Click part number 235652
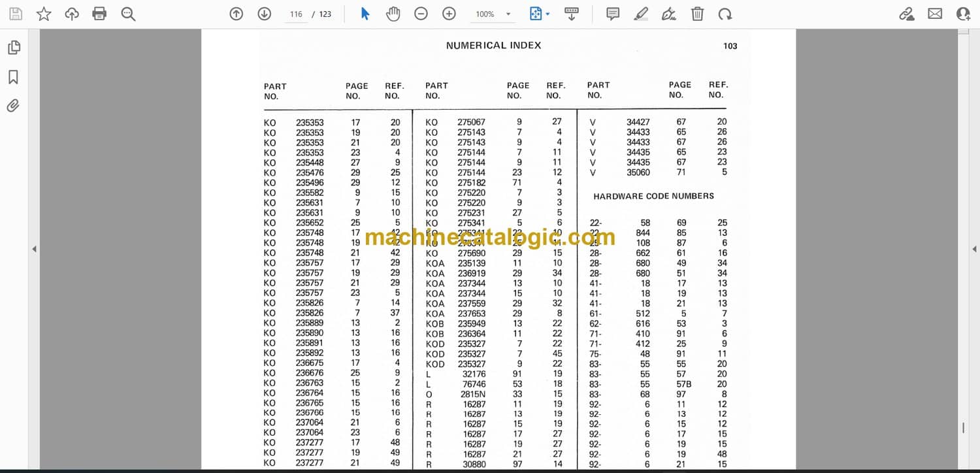Screen dimensions: 980x473 click(310, 223)
